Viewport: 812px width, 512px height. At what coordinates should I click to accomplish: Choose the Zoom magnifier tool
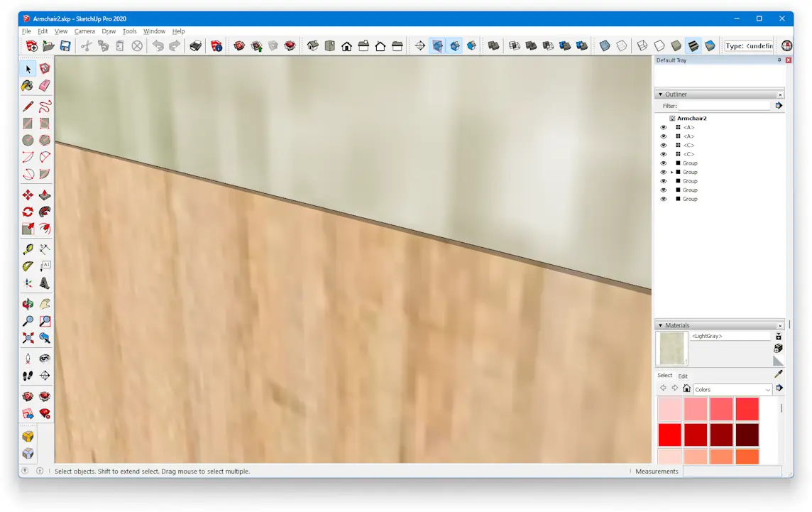[x=28, y=321]
